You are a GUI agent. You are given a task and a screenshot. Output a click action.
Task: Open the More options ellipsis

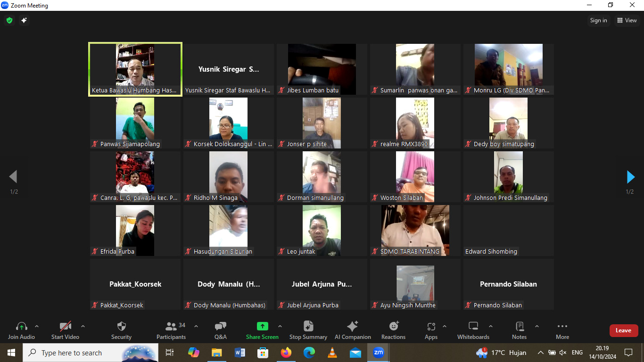tap(562, 330)
